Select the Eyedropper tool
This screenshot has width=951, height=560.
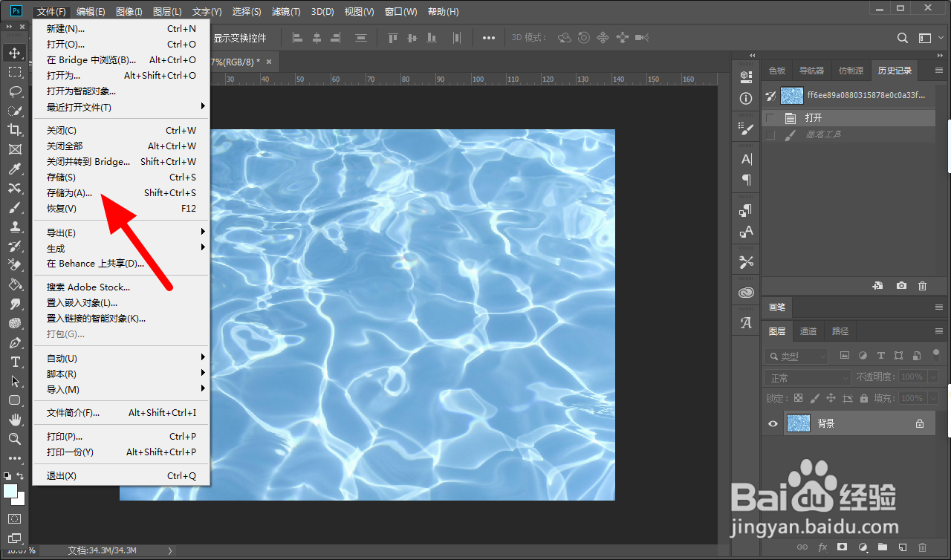click(14, 169)
